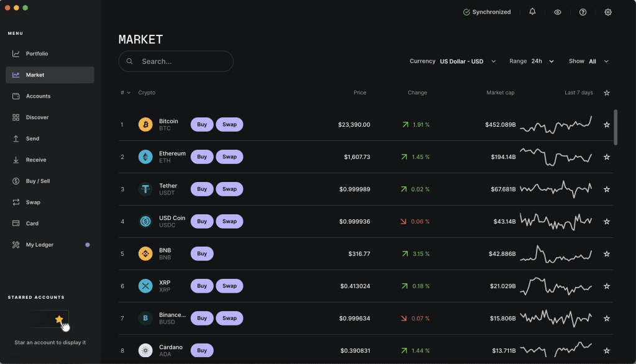This screenshot has height=364, width=636.
Task: Star Bitcoin as a favorite
Action: pos(607,124)
